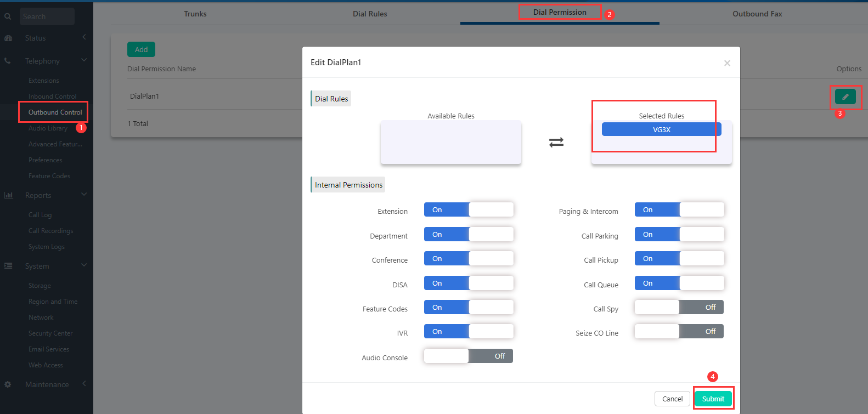Open Storage in sidebar

click(x=40, y=286)
